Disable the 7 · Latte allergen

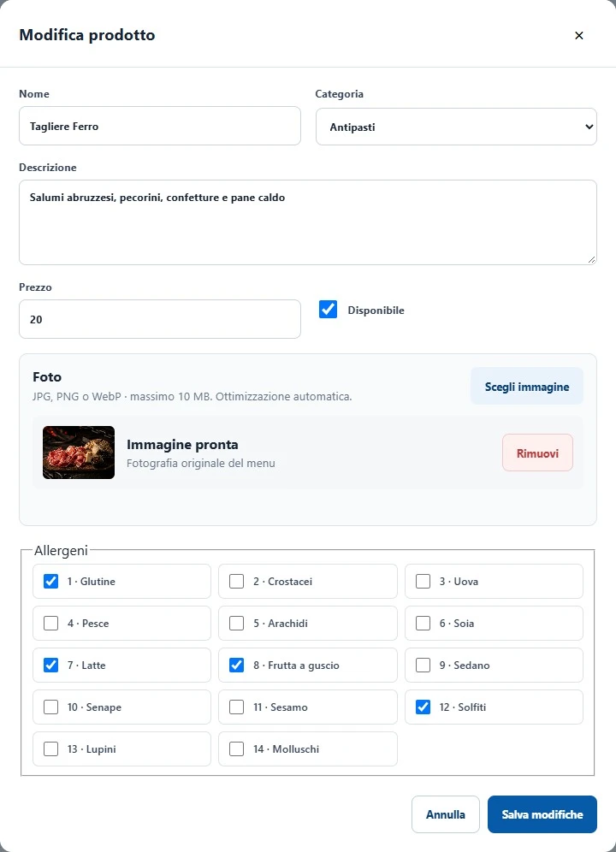(50, 665)
